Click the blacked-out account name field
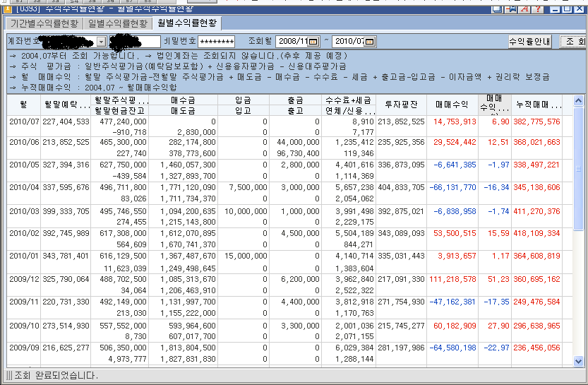The height and width of the screenshot is (385, 588). point(135,41)
